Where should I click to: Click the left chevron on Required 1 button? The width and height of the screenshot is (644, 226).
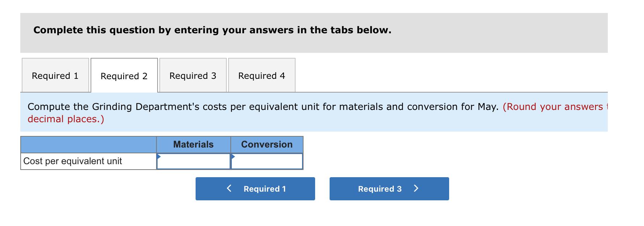[x=229, y=188]
